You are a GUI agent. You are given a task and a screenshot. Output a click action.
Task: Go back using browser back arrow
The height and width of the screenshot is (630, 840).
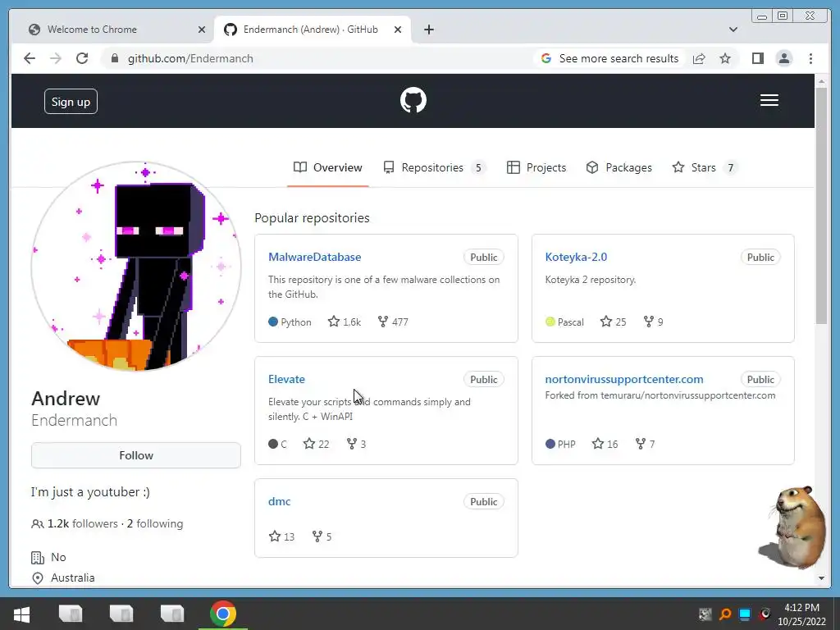pyautogui.click(x=30, y=58)
